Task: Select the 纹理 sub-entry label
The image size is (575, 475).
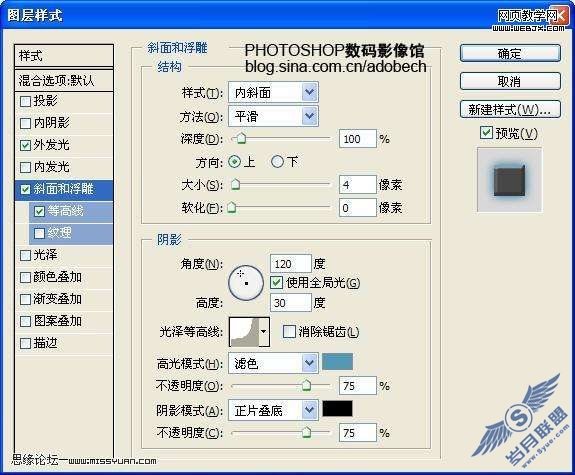Action: (59, 233)
